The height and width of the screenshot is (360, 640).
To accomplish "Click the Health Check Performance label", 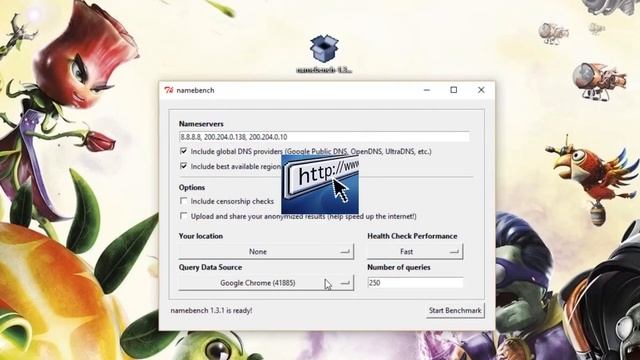I will pos(412,236).
